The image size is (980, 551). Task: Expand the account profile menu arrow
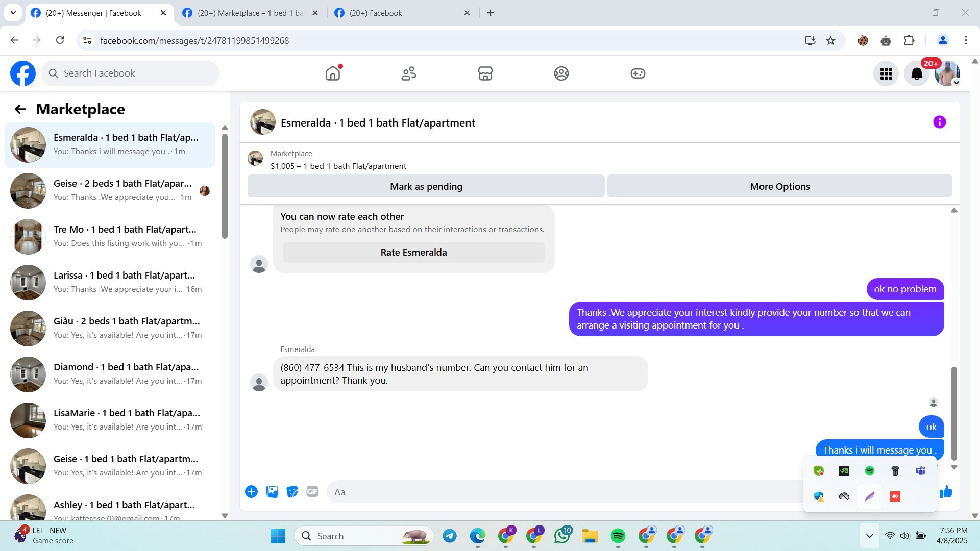click(957, 83)
